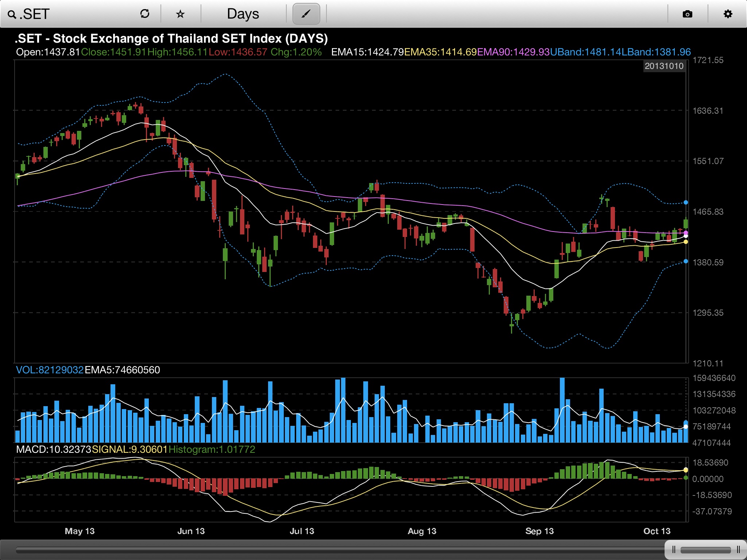Click the EMA90:1429.93 indicator label

coord(513,52)
